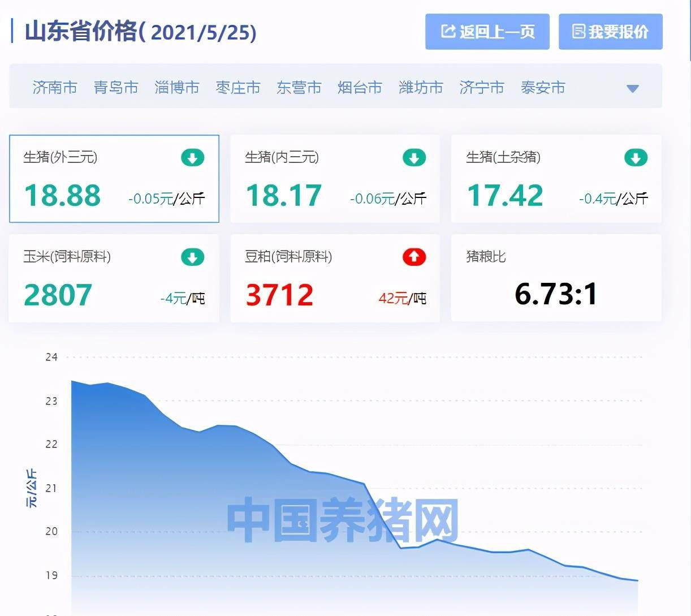Select 济南市 city tab

55,88
